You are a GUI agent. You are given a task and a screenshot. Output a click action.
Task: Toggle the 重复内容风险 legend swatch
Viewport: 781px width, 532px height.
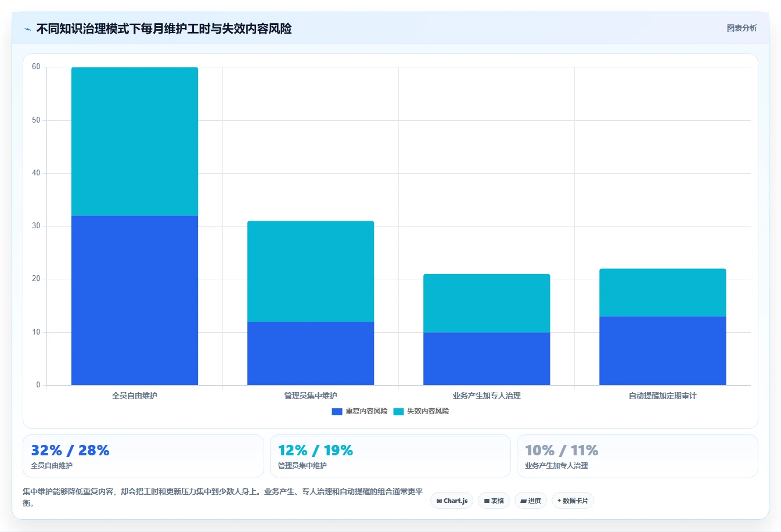coord(337,411)
